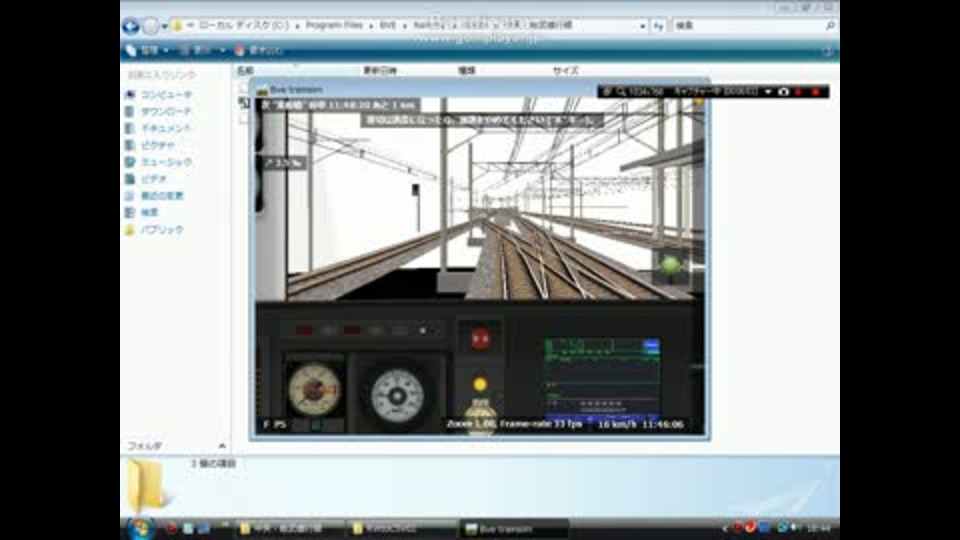Sort files by the サイズ column header

click(x=566, y=71)
